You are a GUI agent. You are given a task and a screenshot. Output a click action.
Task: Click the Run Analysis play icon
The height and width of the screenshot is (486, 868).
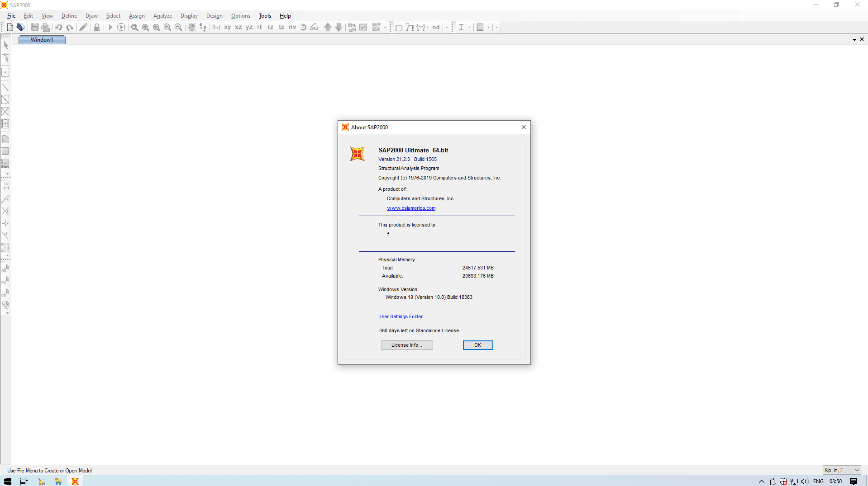(x=110, y=27)
